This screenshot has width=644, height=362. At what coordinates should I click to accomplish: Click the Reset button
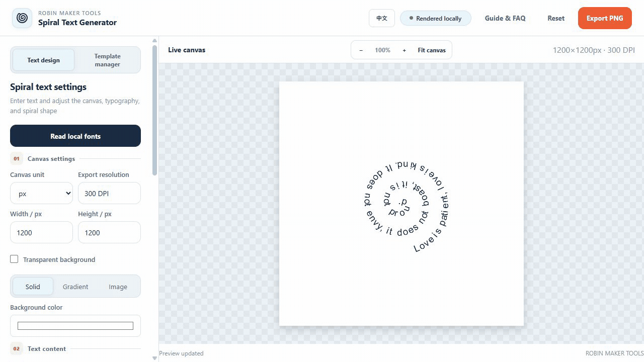pyautogui.click(x=556, y=18)
